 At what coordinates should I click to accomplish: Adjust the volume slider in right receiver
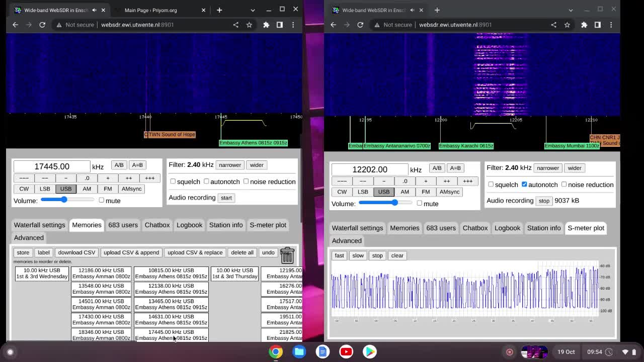tap(394, 203)
